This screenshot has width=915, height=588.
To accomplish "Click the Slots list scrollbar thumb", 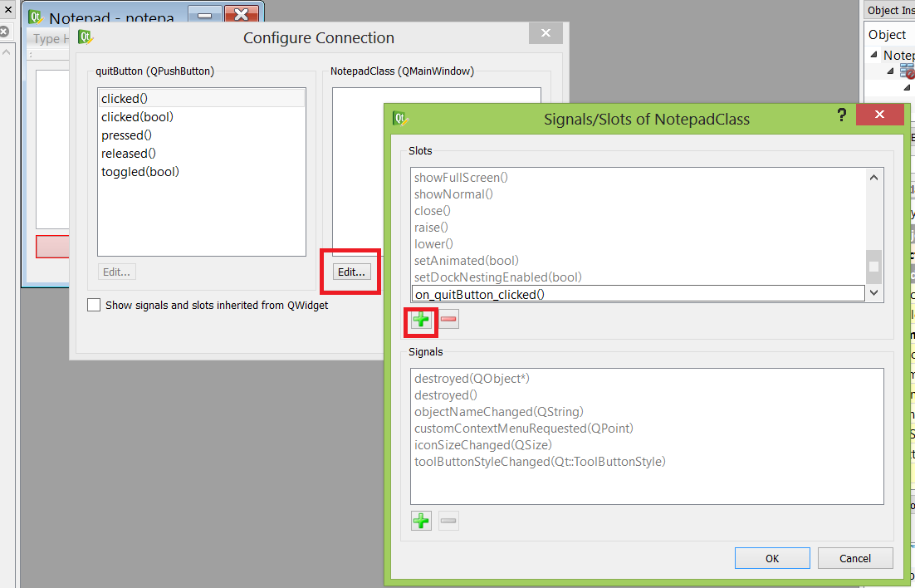I will point(873,267).
